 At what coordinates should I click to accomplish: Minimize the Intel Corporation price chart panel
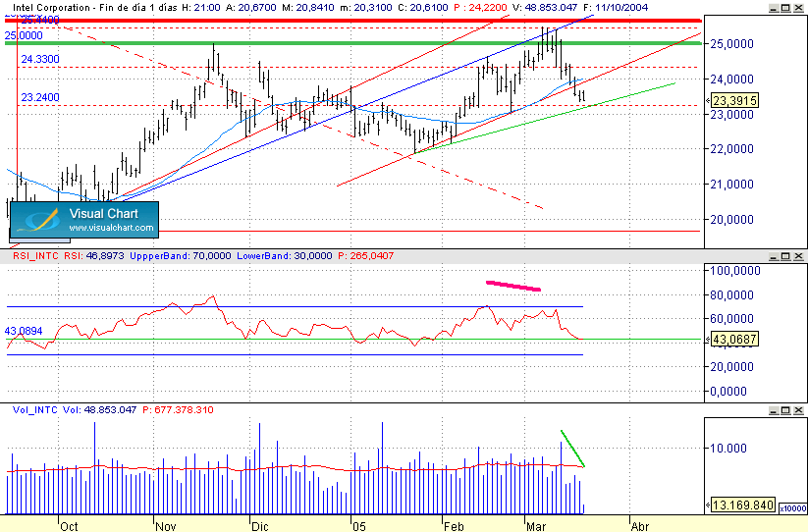[774, 8]
